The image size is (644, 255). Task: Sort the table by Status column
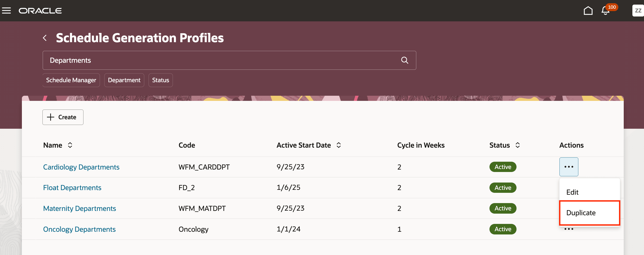pyautogui.click(x=518, y=145)
